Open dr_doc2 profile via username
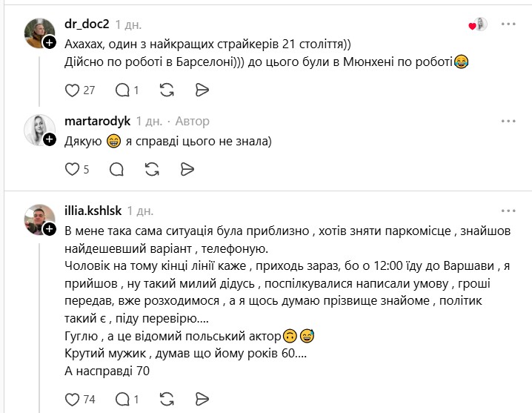Screen dimensions: 532x413 [87, 24]
